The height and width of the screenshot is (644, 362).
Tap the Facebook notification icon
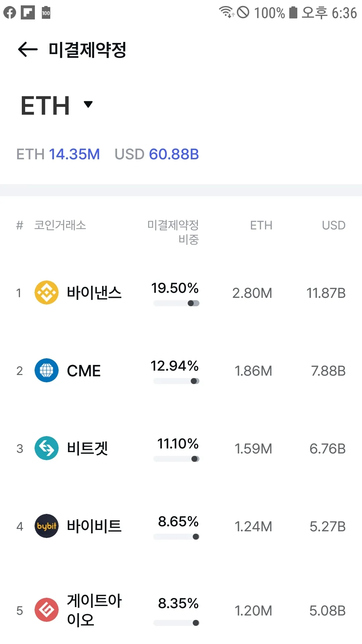point(10,13)
